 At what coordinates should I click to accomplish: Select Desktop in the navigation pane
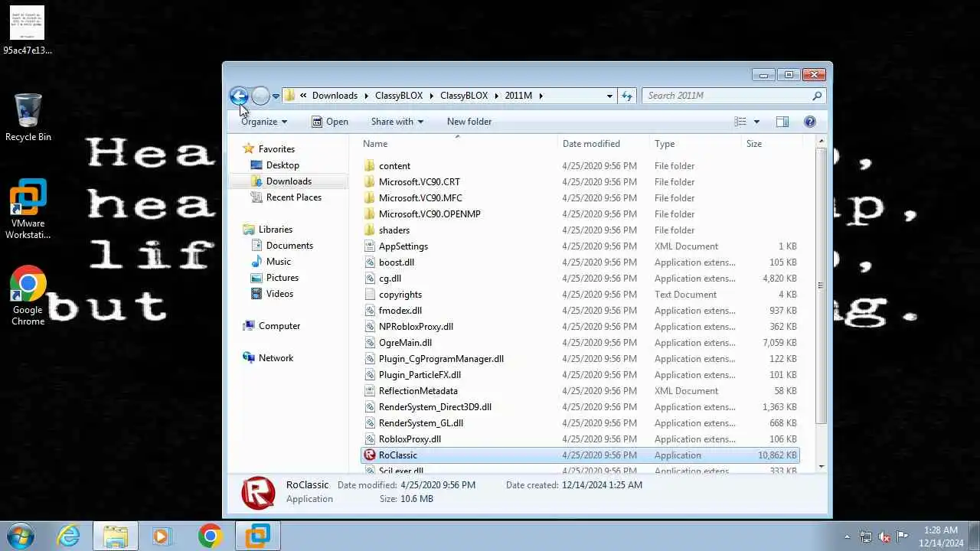coord(283,165)
